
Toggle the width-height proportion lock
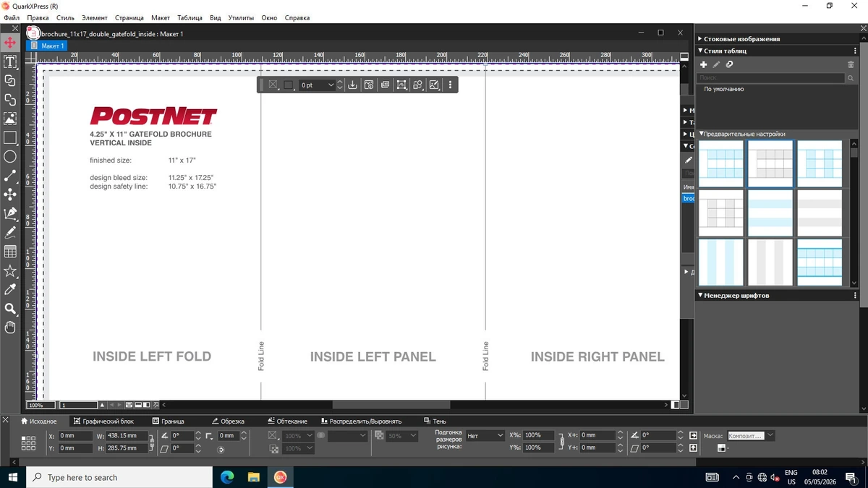(x=151, y=442)
